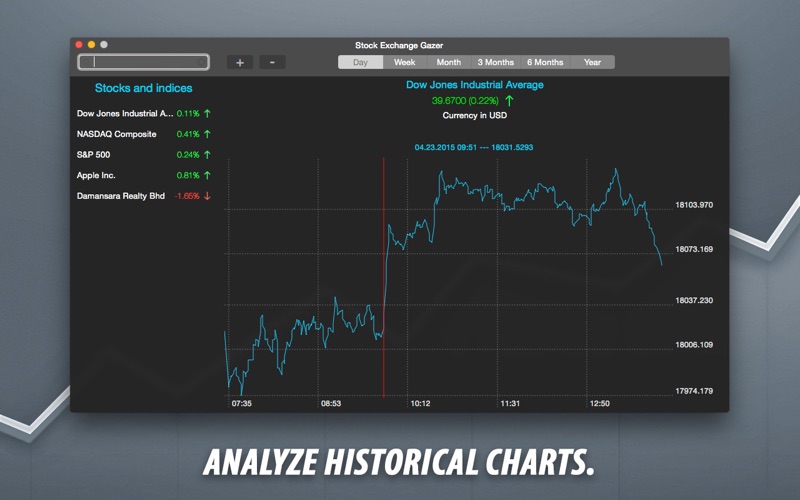Click the 18103.970 price axis label
This screenshot has height=500, width=800.
coord(694,205)
